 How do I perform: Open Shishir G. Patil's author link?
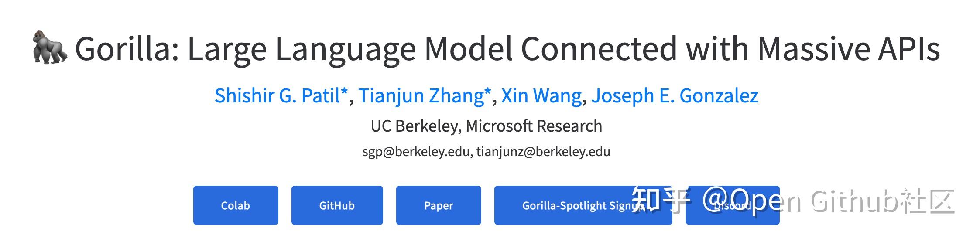point(281,95)
